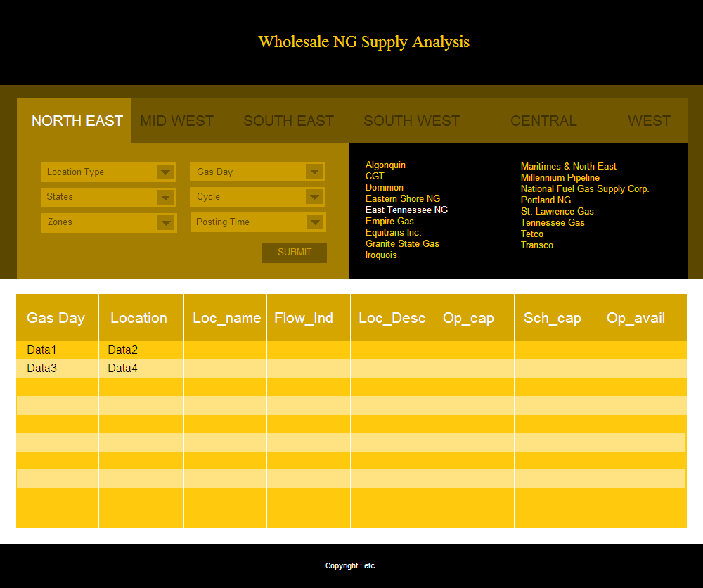The width and height of the screenshot is (703, 588).
Task: Choose the Iroquois pipeline link
Action: pyautogui.click(x=381, y=255)
